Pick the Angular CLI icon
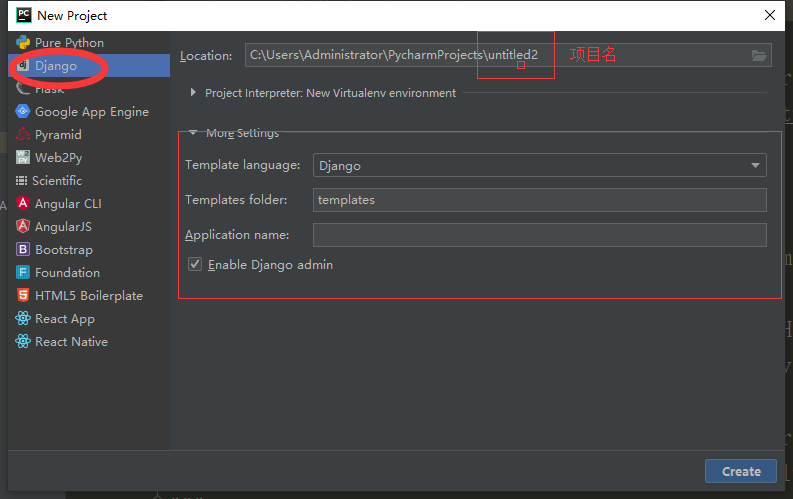 click(23, 203)
